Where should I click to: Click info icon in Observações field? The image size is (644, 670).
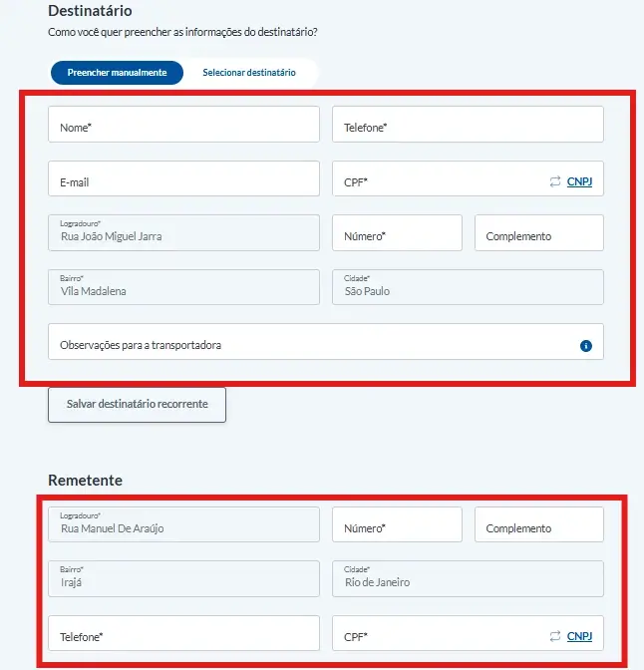point(585,346)
